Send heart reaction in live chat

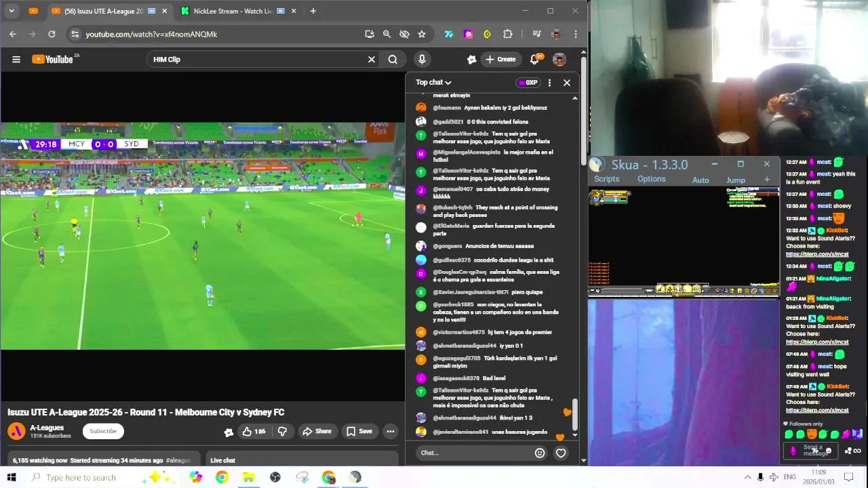click(x=561, y=453)
